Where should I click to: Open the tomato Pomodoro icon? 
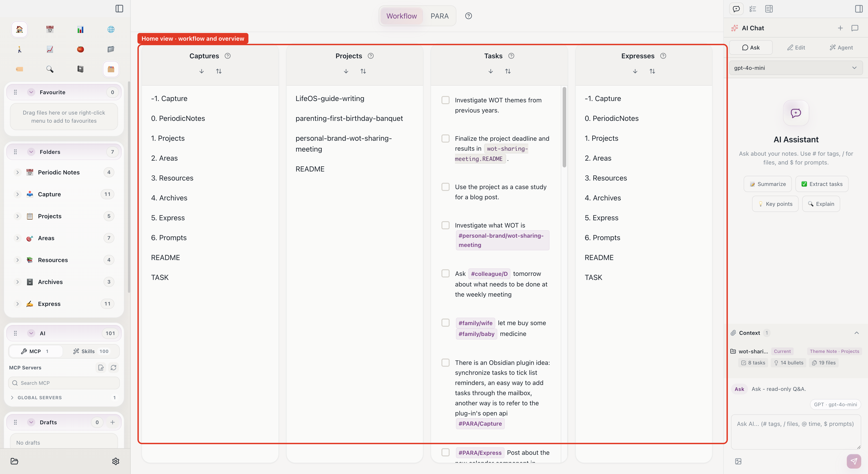coord(80,49)
